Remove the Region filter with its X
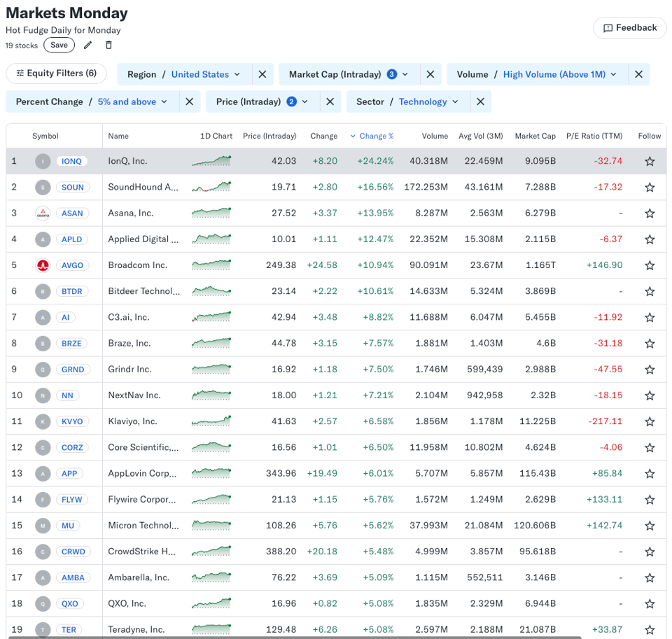 coord(262,74)
